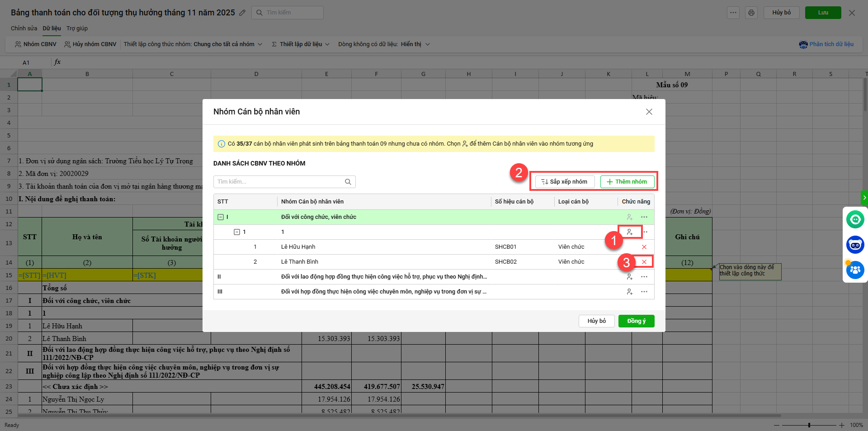Click the print icon in header
Viewport: 868px width, 431px height.
(751, 13)
